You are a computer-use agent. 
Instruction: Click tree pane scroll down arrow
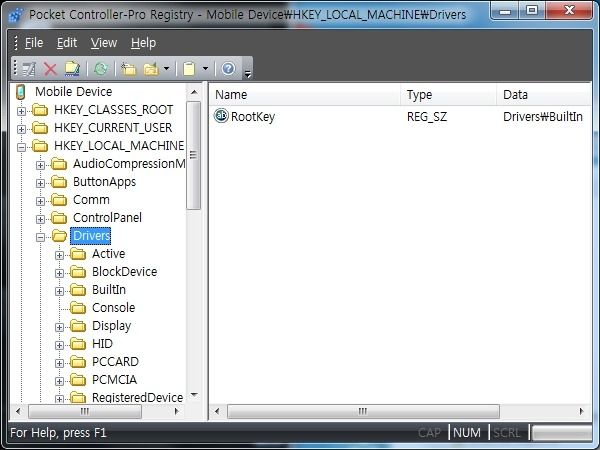coord(194,395)
